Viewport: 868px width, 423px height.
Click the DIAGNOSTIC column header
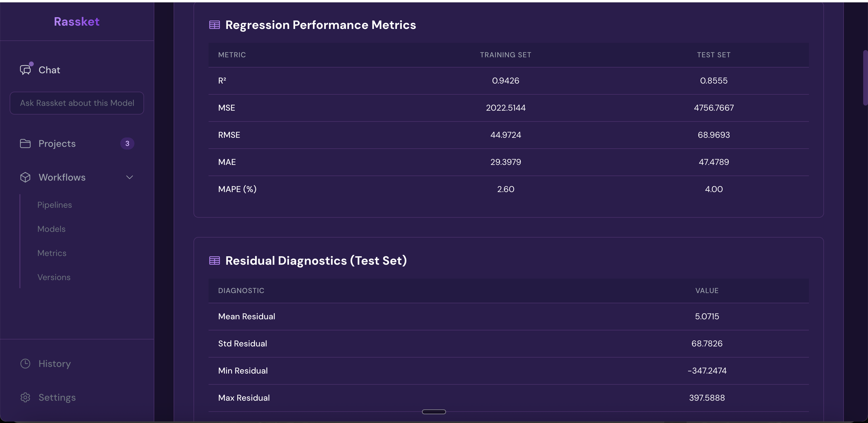tap(241, 290)
